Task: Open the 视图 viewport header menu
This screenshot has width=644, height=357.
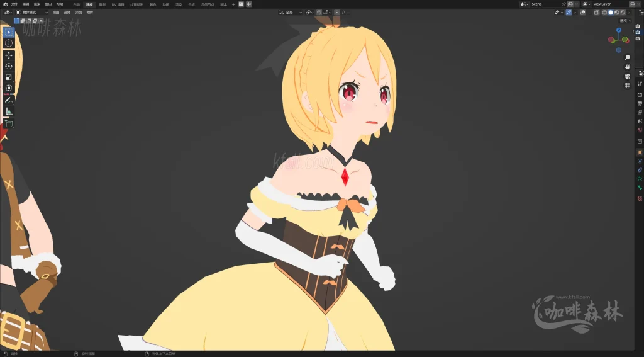Action: 56,13
